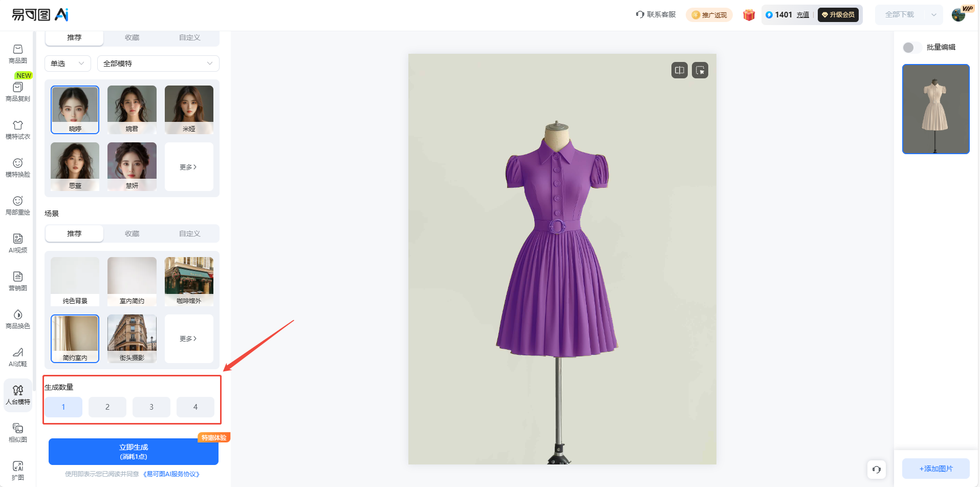This screenshot has height=487, width=980.
Task: Select the 咖啡馆外 scene thumbnail
Action: click(189, 281)
